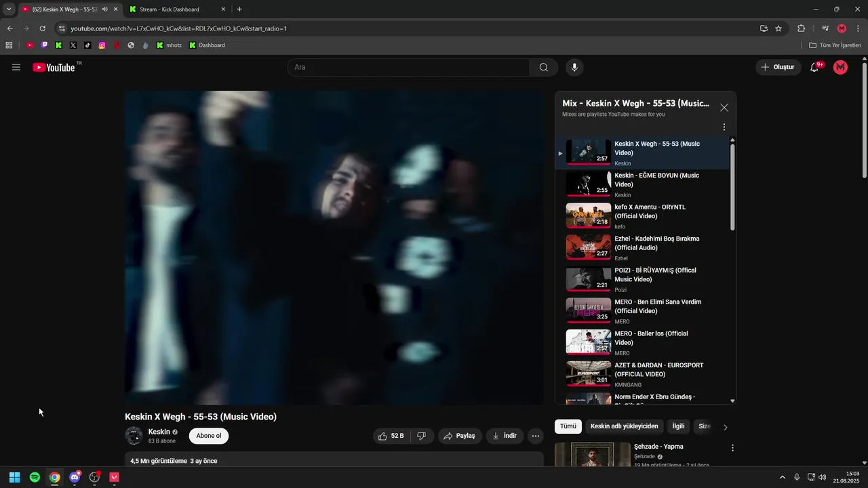Dislike the video with thumbs down
Viewport: 868px width, 488px height.
pos(421,436)
